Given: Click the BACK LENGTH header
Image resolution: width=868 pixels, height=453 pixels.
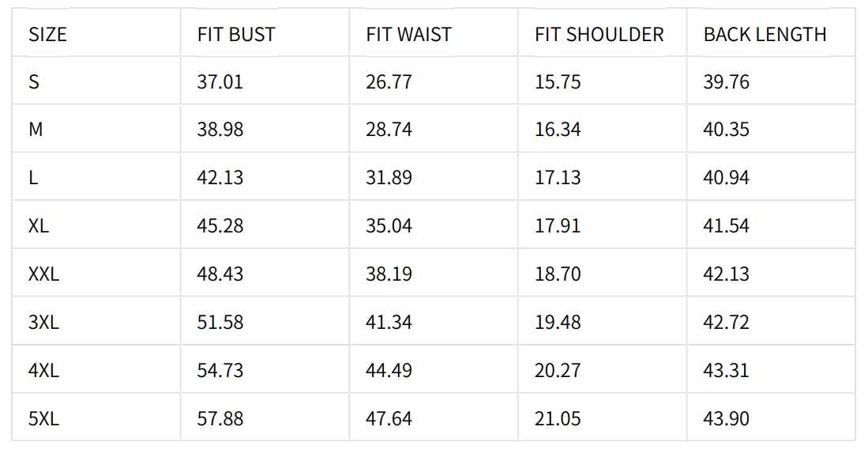Looking at the screenshot, I should click(x=765, y=35).
